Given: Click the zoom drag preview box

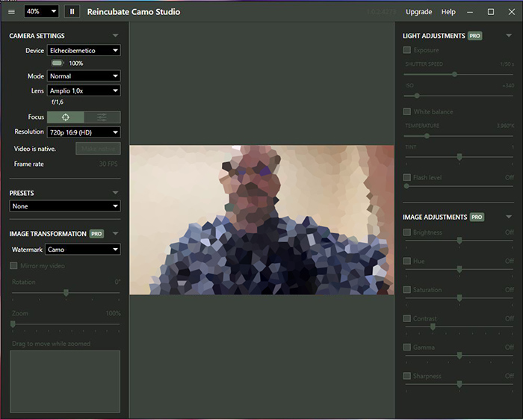Looking at the screenshot, I should [65, 381].
